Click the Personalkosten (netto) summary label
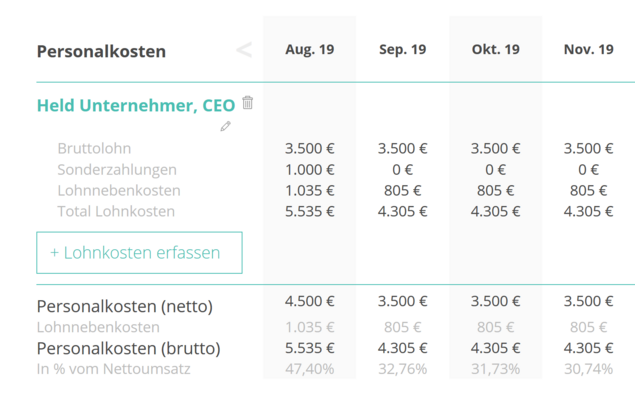 [125, 307]
